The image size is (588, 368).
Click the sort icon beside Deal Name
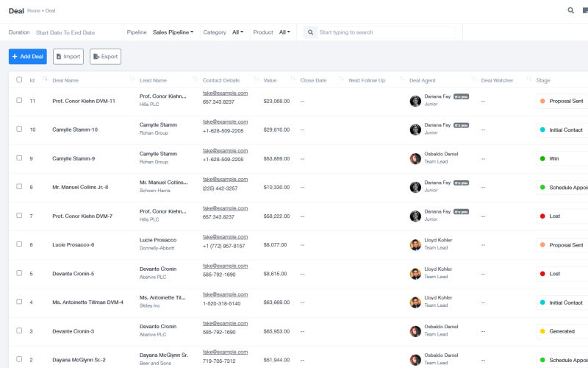coord(132,79)
